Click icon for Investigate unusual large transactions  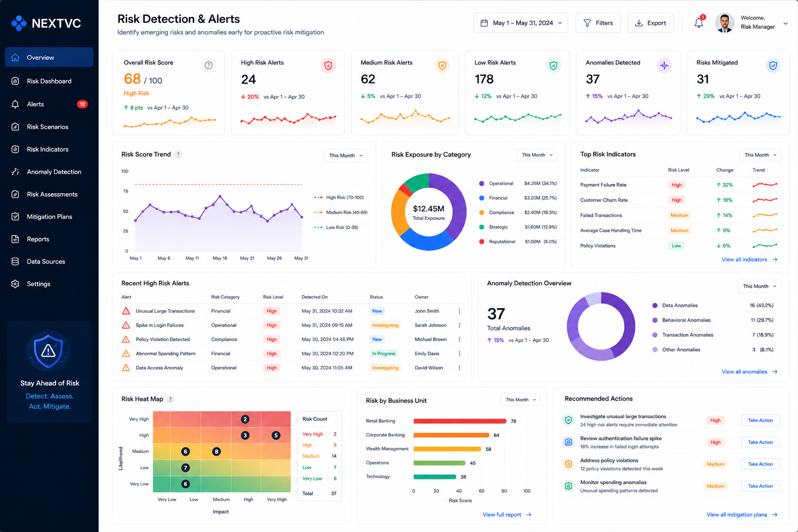pos(568,420)
